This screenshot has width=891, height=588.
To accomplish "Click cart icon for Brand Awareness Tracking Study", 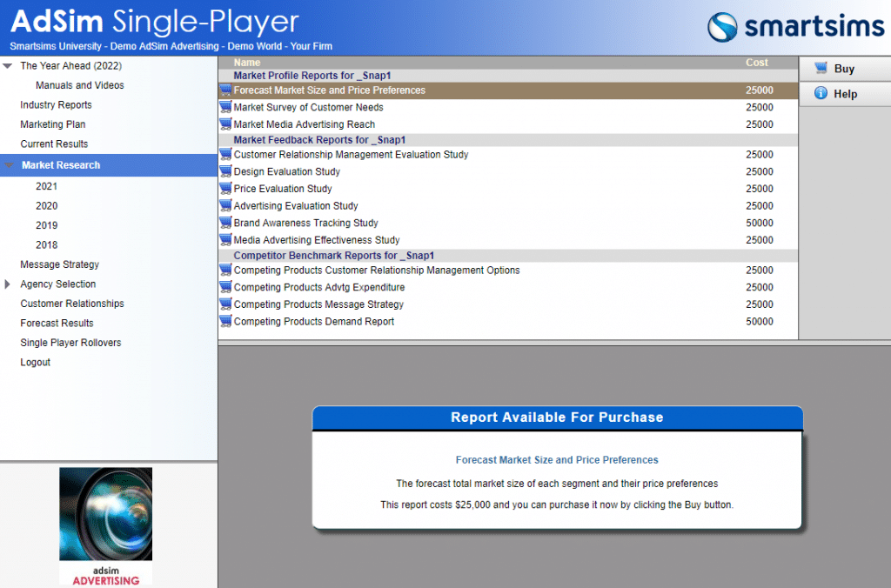I will click(225, 224).
